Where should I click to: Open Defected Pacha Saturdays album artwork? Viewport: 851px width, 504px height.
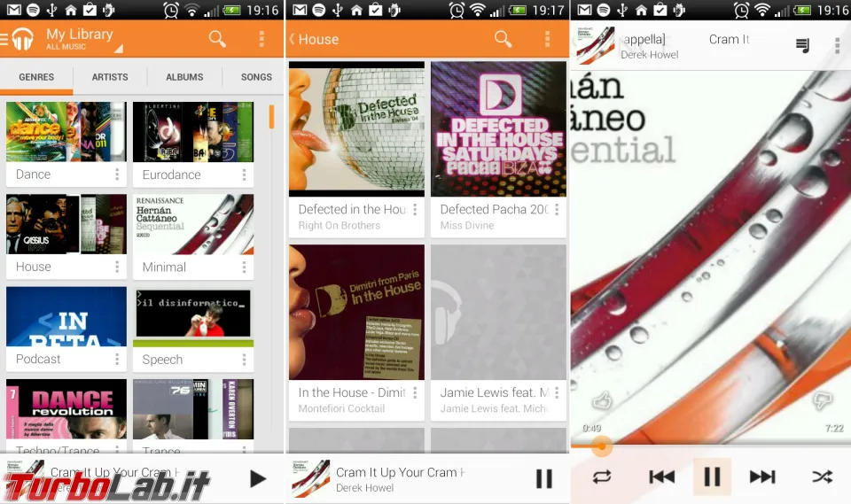coord(498,128)
